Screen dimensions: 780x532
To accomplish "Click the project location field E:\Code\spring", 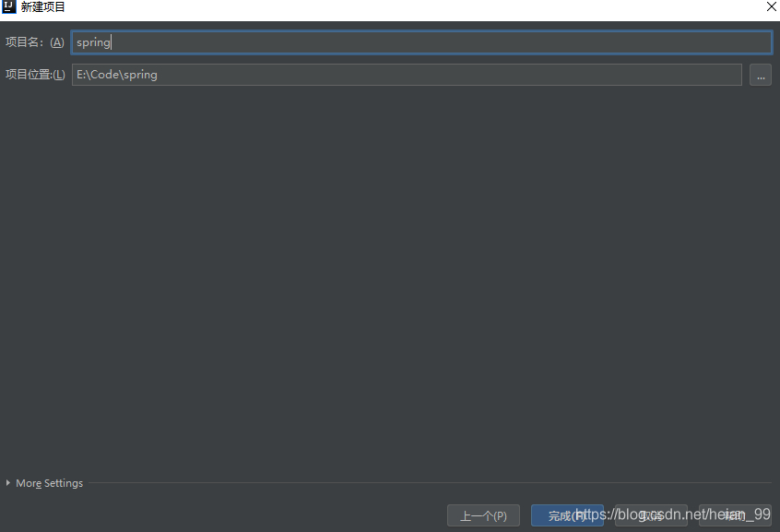I will pyautogui.click(x=407, y=75).
